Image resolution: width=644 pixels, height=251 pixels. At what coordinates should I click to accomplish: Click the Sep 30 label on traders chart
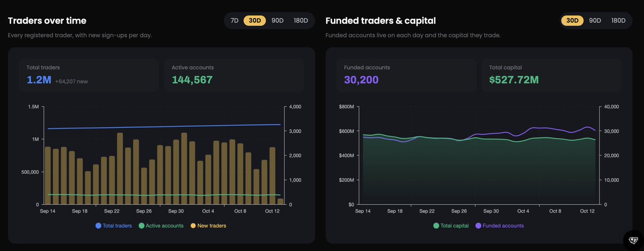pos(176,211)
